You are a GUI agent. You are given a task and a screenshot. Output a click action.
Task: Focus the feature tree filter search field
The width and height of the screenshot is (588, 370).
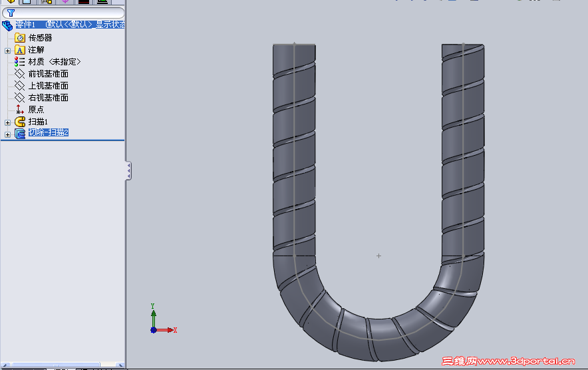point(63,13)
